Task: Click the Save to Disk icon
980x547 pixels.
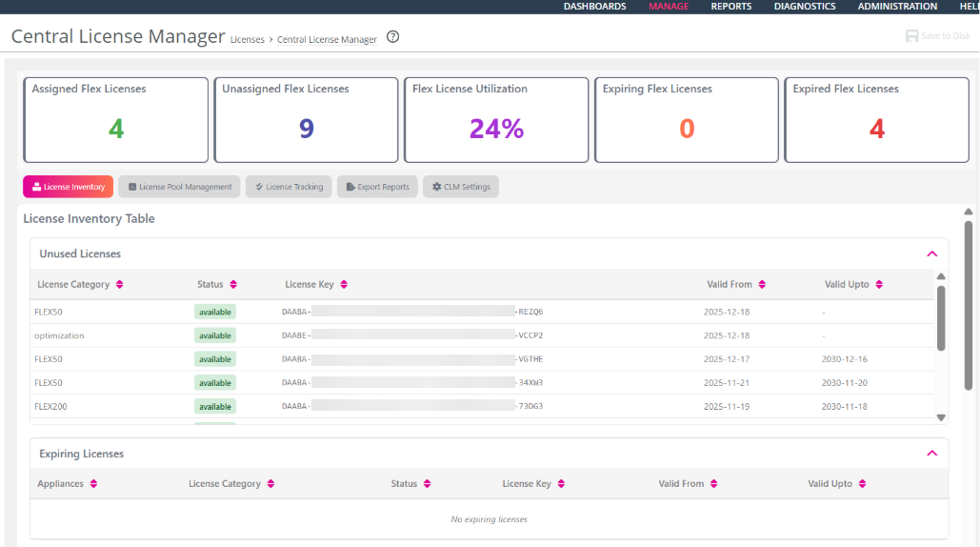Action: (x=911, y=36)
